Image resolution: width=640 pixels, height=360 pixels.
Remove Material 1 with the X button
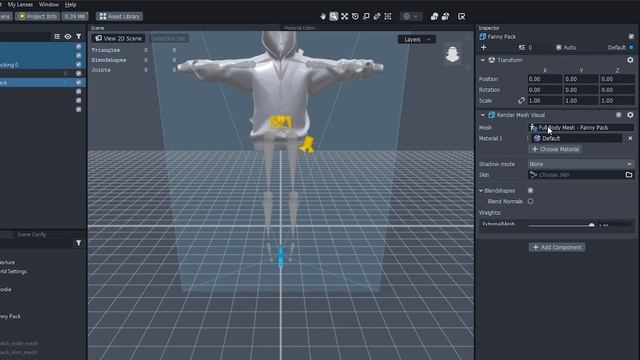tap(630, 138)
